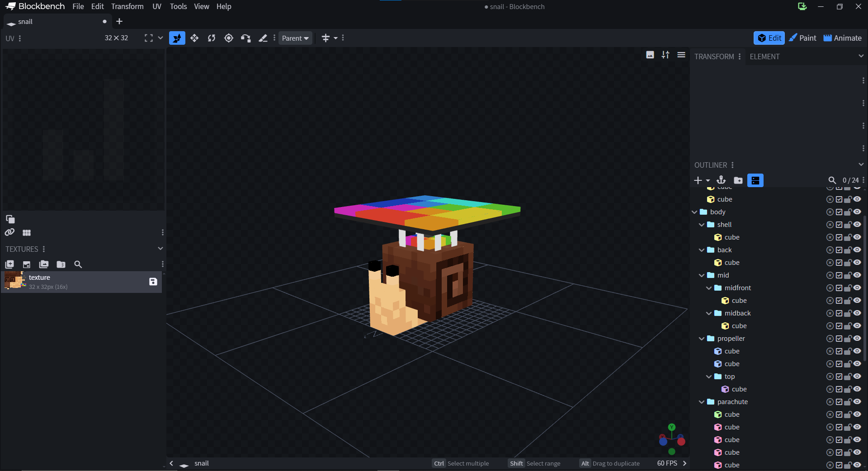Add a group folder in the Outliner
Viewport: 868px width, 471px height.
(x=738, y=180)
